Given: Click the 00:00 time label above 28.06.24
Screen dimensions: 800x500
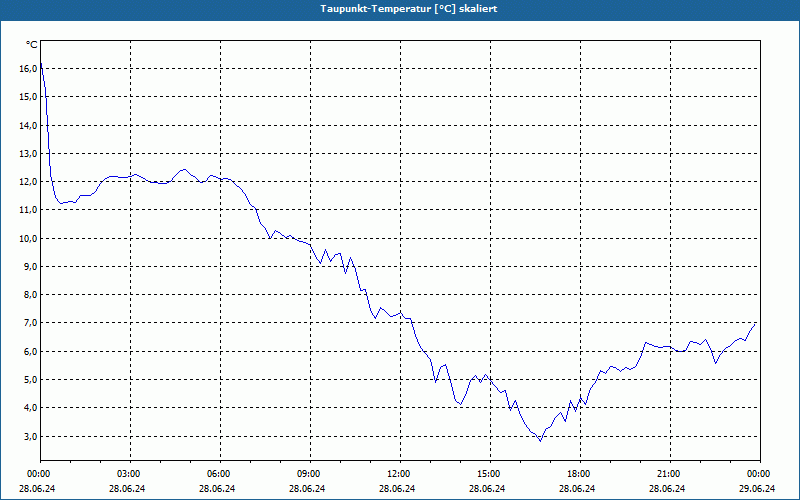Looking at the screenshot, I should point(37,474).
